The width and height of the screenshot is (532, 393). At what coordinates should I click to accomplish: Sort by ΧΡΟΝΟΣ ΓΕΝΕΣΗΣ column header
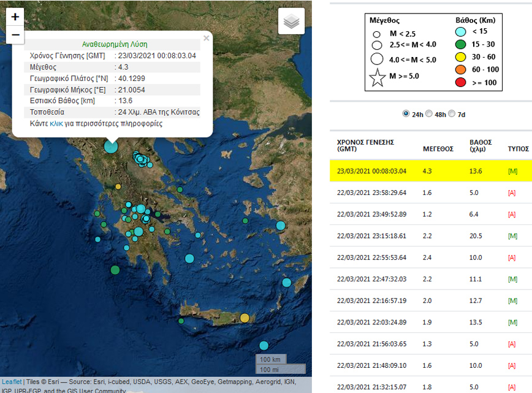click(x=365, y=145)
